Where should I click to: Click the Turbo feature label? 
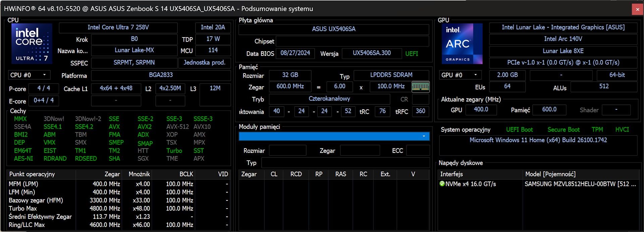coord(174,151)
